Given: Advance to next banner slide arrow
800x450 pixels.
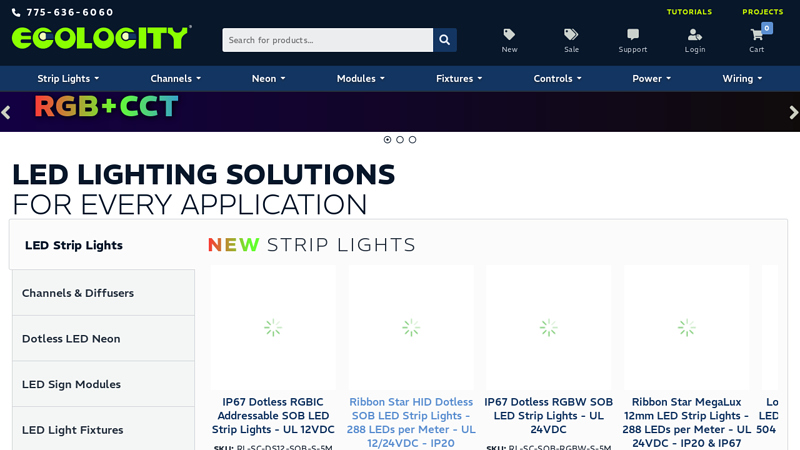Looking at the screenshot, I should [x=793, y=113].
